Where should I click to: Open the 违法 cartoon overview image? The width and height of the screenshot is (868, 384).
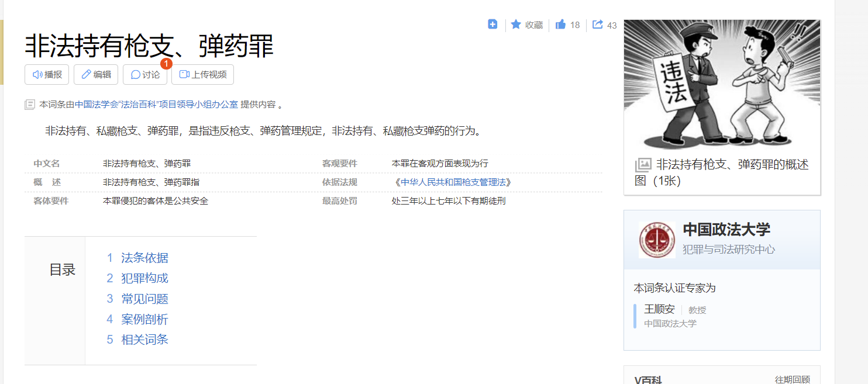point(722,85)
